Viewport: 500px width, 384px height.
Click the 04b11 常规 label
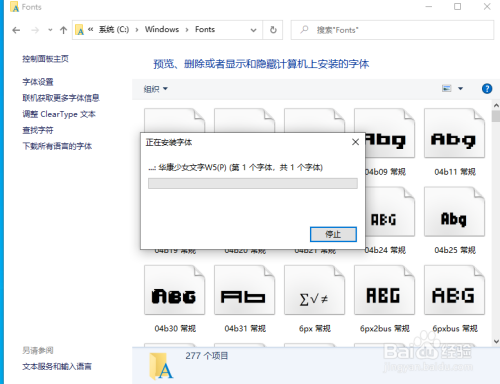click(455, 172)
